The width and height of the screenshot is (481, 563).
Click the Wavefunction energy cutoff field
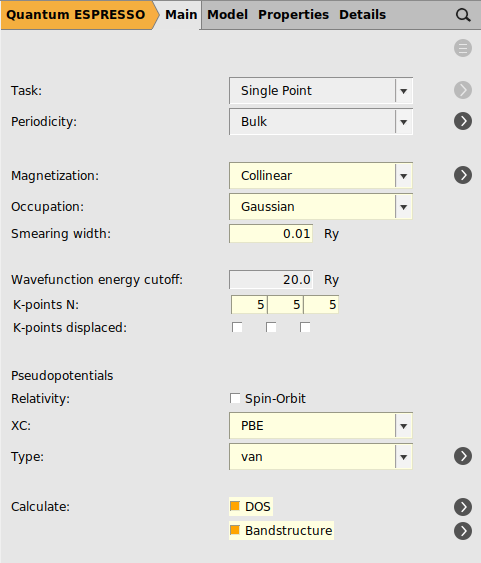point(271,279)
